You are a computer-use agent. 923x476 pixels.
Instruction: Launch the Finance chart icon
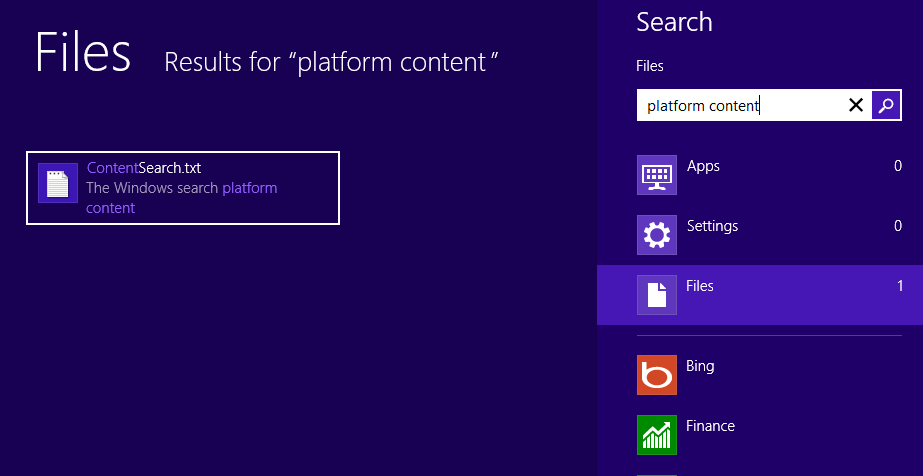click(657, 435)
